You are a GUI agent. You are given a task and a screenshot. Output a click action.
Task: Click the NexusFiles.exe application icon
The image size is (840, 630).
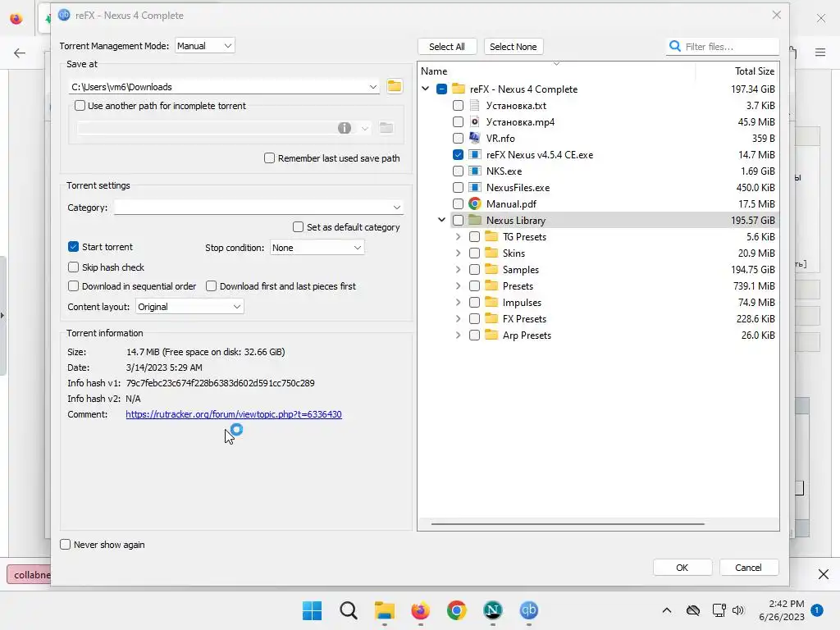pos(474,188)
